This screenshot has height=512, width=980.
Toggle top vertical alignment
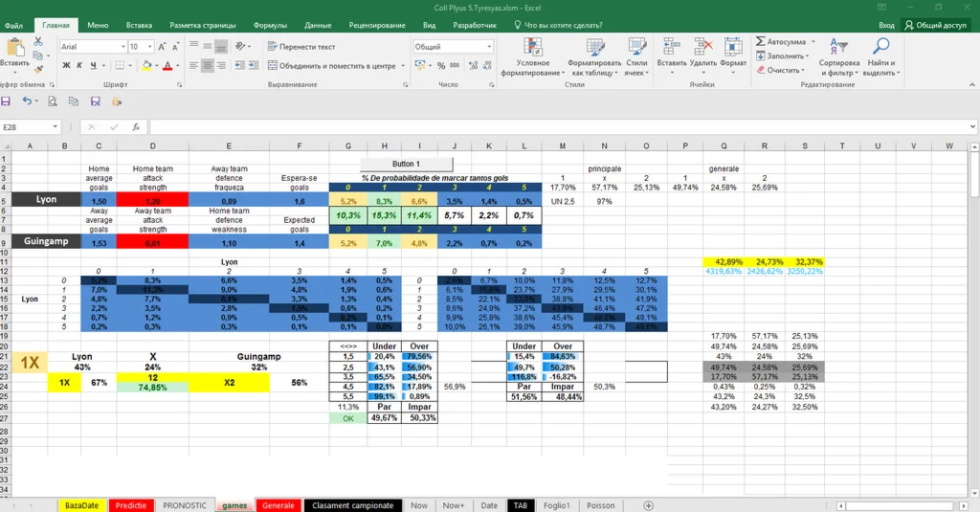[x=193, y=47]
